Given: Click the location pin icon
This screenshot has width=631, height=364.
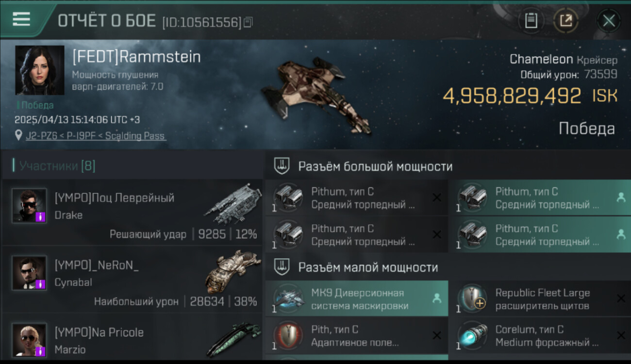Looking at the screenshot, I should [18, 135].
